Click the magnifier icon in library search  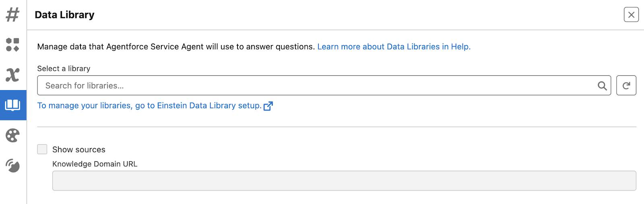pyautogui.click(x=602, y=86)
